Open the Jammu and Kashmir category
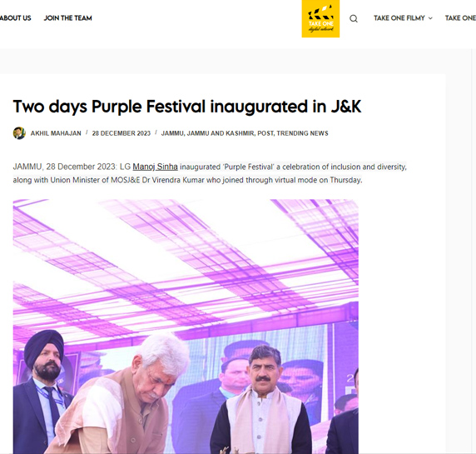 [221, 133]
